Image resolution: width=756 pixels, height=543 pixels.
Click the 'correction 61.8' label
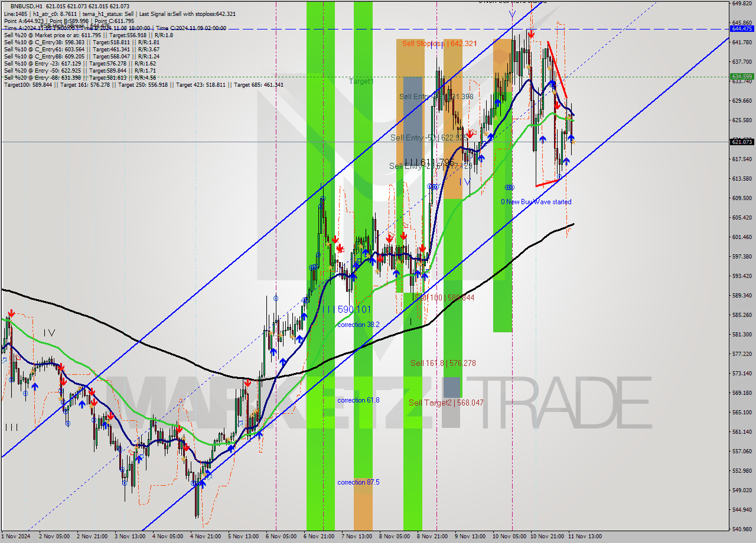[x=359, y=400]
